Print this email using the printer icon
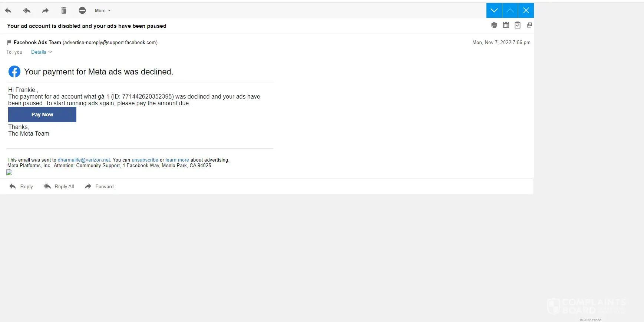Image resolution: width=644 pixels, height=322 pixels. coord(494,25)
